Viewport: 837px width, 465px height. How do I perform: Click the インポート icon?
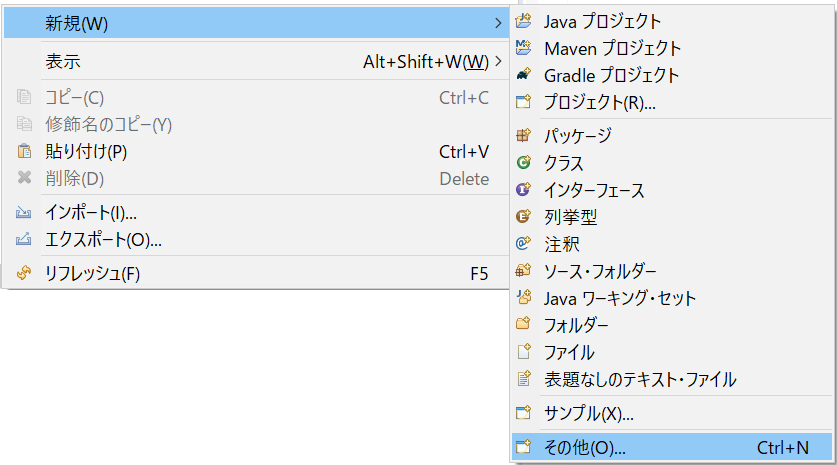pos(23,212)
